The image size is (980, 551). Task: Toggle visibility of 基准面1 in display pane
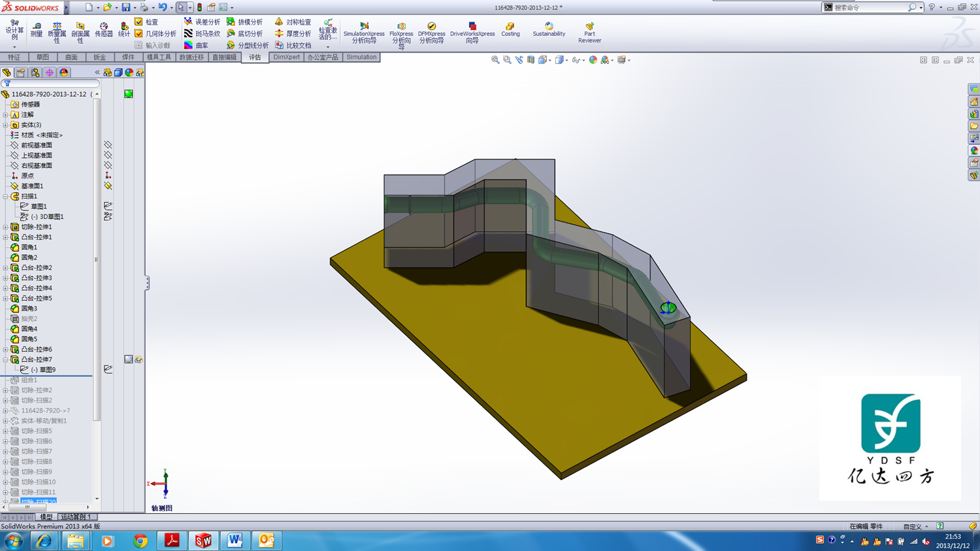[x=108, y=186]
